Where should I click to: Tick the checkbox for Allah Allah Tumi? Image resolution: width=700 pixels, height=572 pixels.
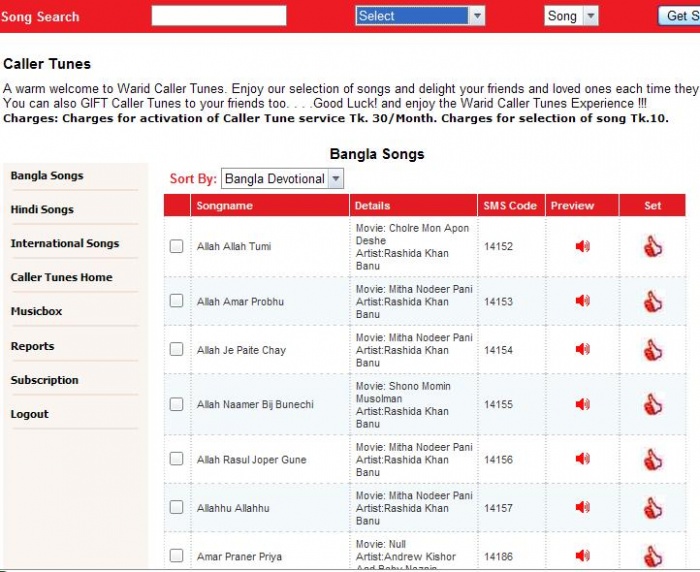point(177,246)
